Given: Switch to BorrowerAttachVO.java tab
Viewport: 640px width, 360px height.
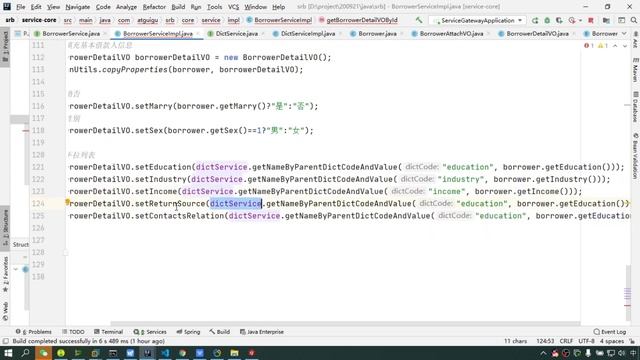Looking at the screenshot, I should 451,33.
